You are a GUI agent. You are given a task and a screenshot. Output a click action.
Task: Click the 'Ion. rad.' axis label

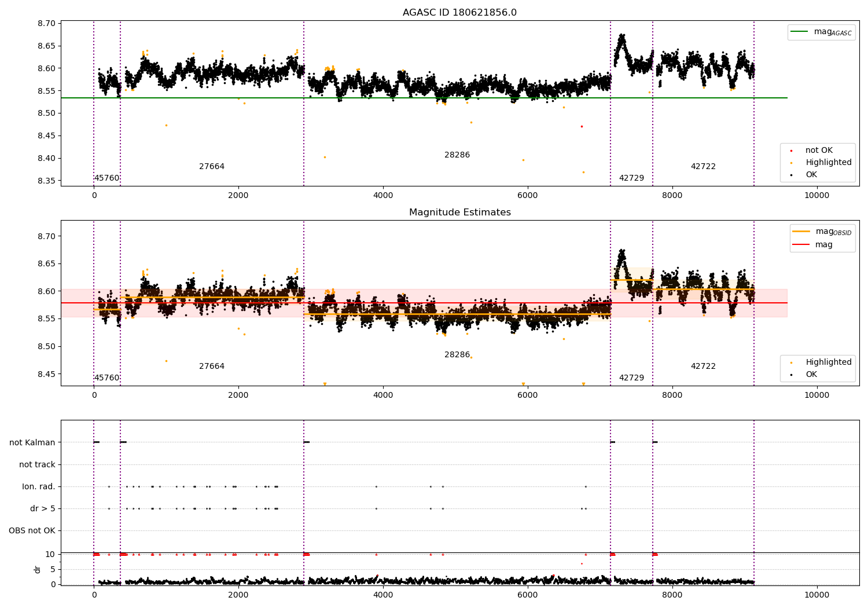[39, 487]
